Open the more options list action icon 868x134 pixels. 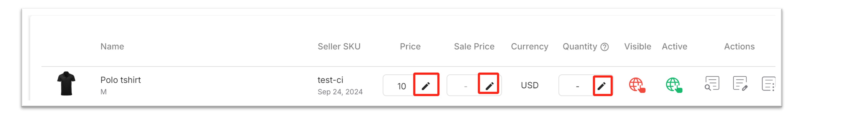(768, 84)
